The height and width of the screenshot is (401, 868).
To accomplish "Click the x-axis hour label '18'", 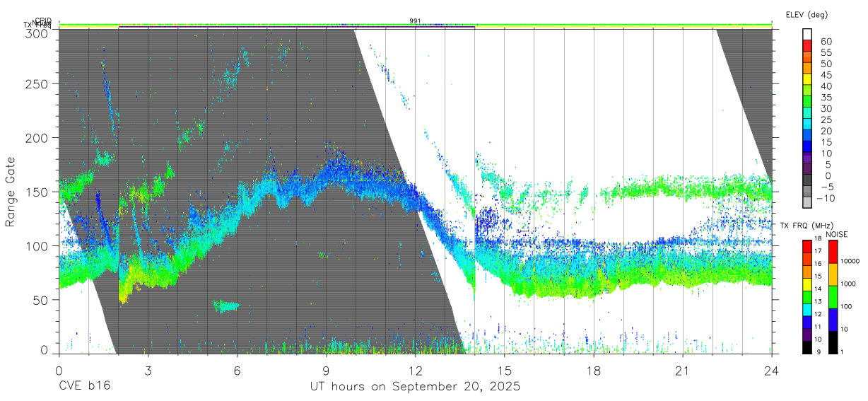I will click(594, 371).
